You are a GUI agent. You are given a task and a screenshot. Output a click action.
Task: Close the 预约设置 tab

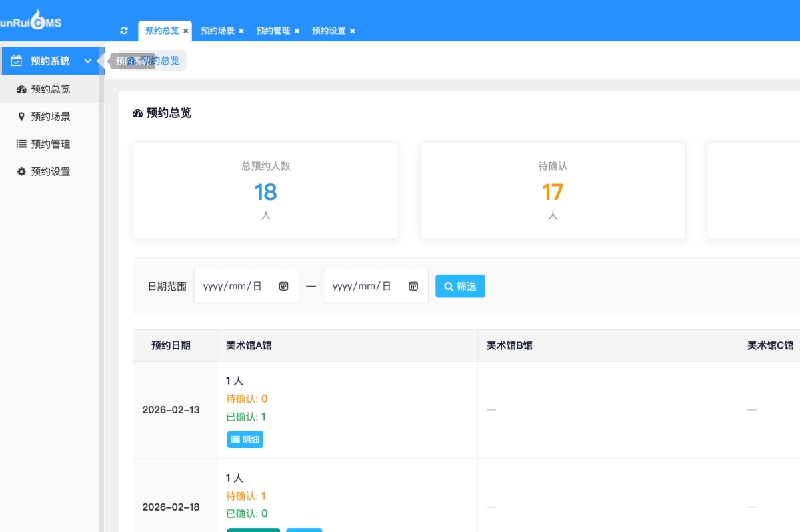click(352, 31)
